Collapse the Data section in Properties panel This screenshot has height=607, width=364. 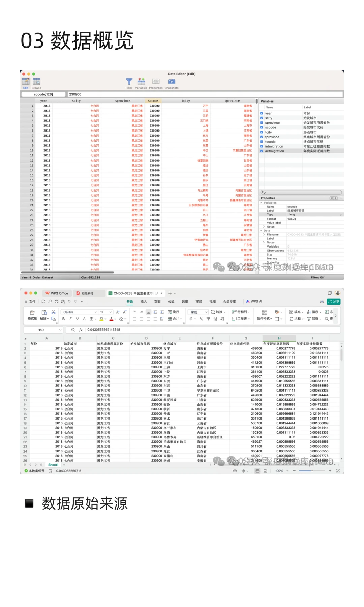[x=261, y=231]
